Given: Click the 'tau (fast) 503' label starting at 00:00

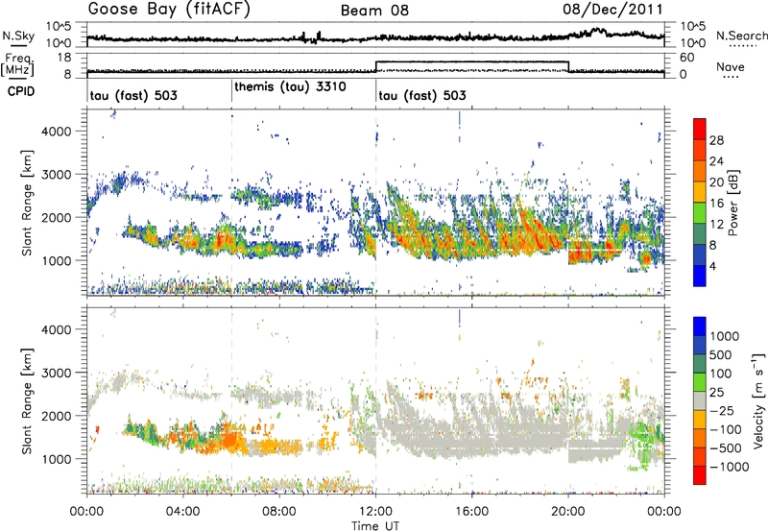Looking at the screenshot, I should 133,95.
